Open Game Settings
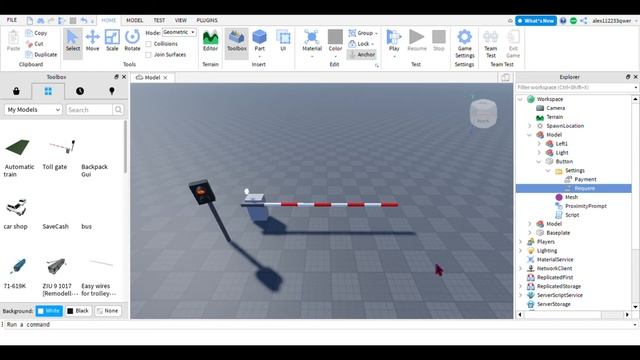This screenshot has width=640, height=360. pos(464,44)
